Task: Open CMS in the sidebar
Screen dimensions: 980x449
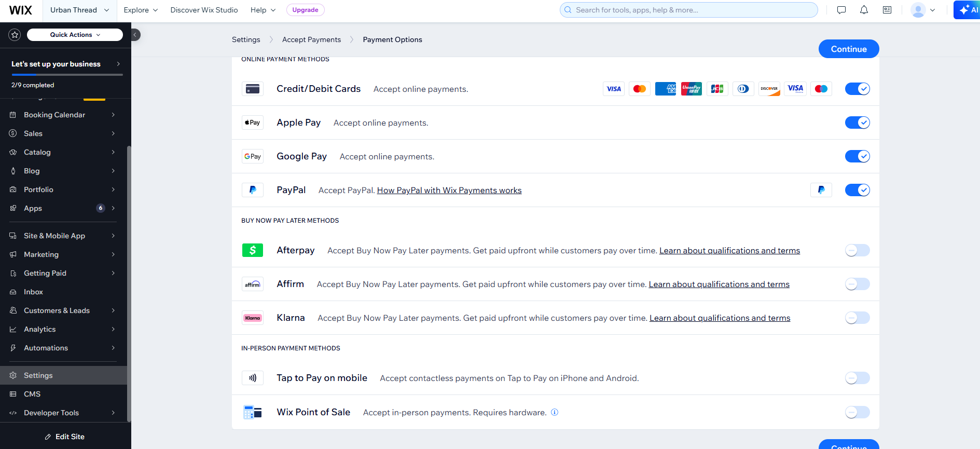Action: [63, 394]
